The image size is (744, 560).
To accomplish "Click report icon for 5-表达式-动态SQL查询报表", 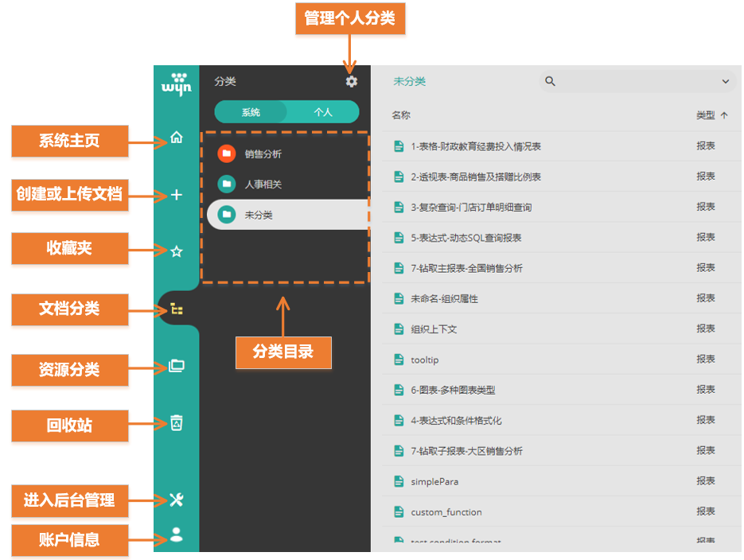I will click(399, 238).
